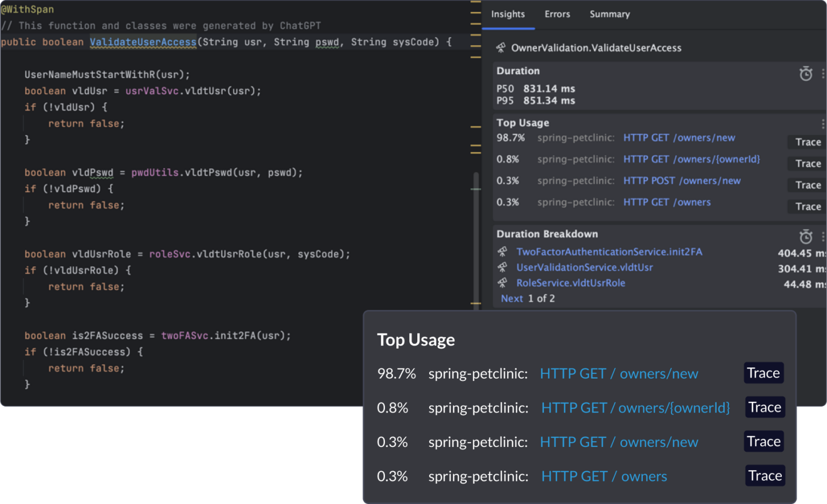
Task: Click telescope icon next to UserValidationService.vldtUsr
Action: [502, 267]
